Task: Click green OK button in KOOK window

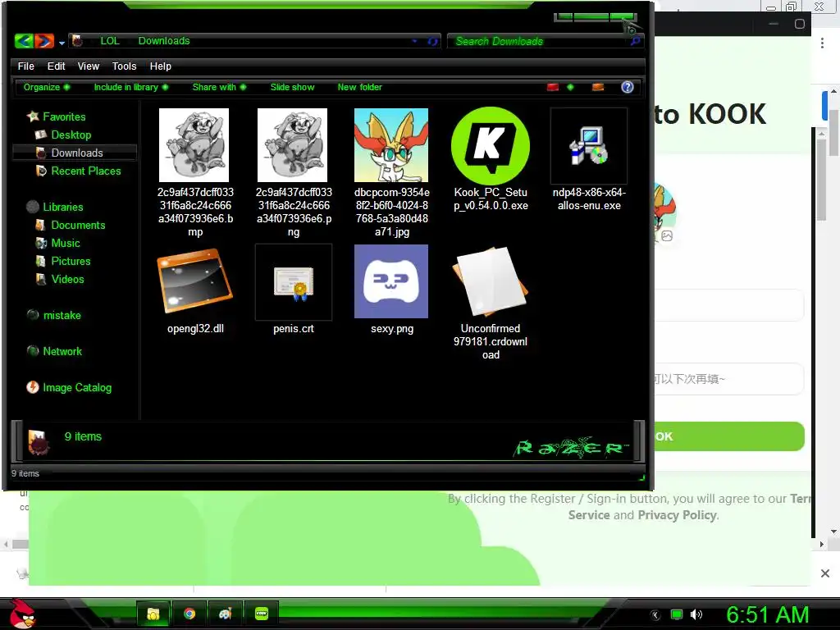Action: coord(729,436)
